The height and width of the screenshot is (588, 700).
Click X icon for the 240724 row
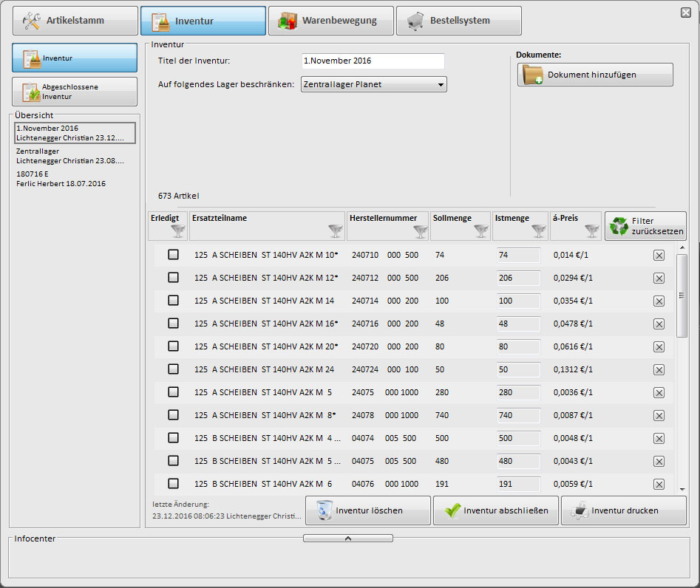(x=659, y=370)
